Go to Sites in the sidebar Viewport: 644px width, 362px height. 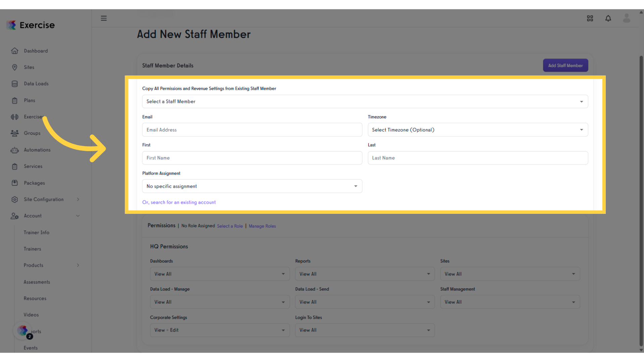tap(29, 67)
